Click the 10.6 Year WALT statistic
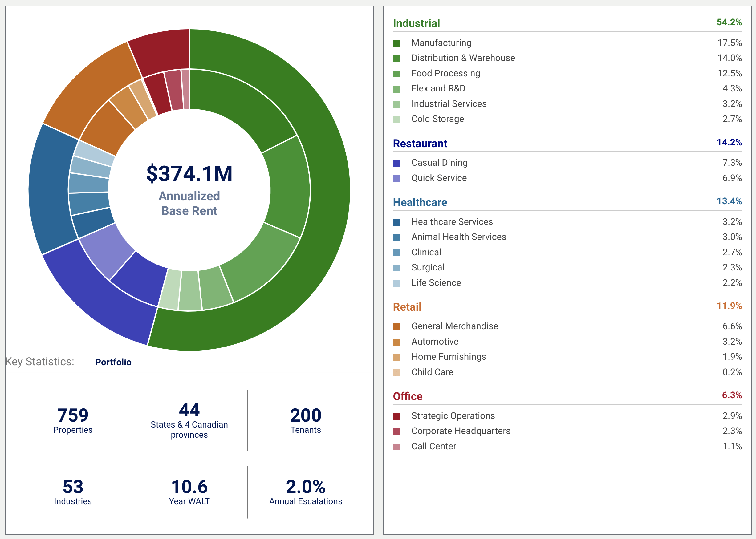This screenshot has width=756, height=539. (x=189, y=492)
